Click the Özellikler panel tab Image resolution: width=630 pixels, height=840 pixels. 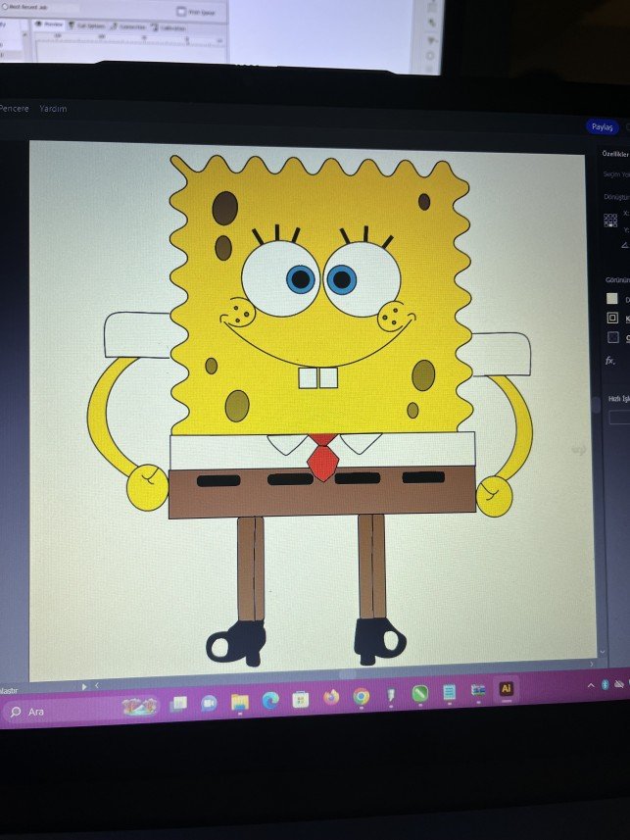(615, 154)
